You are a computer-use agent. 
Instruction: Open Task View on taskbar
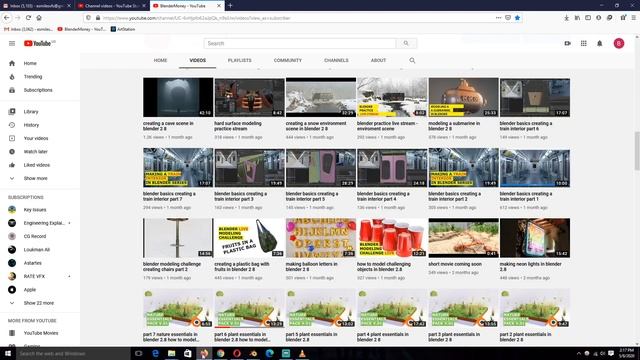click(x=139, y=353)
